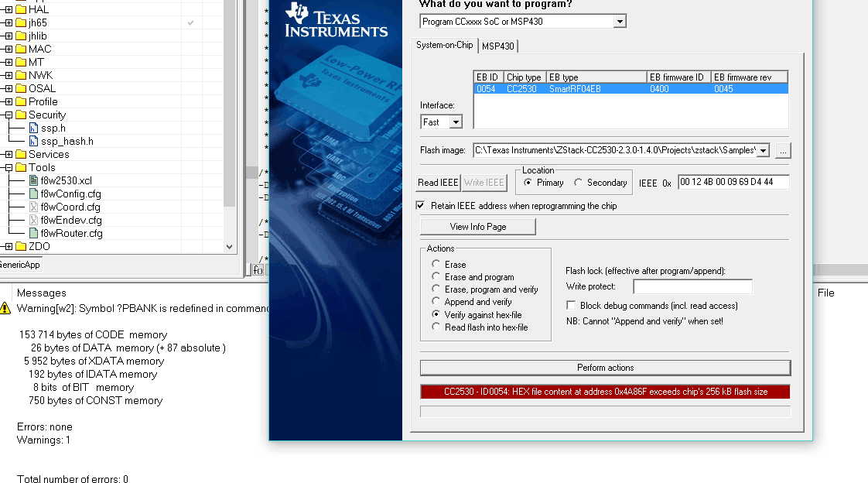Click the EB firmware rev column header

[x=749, y=77]
